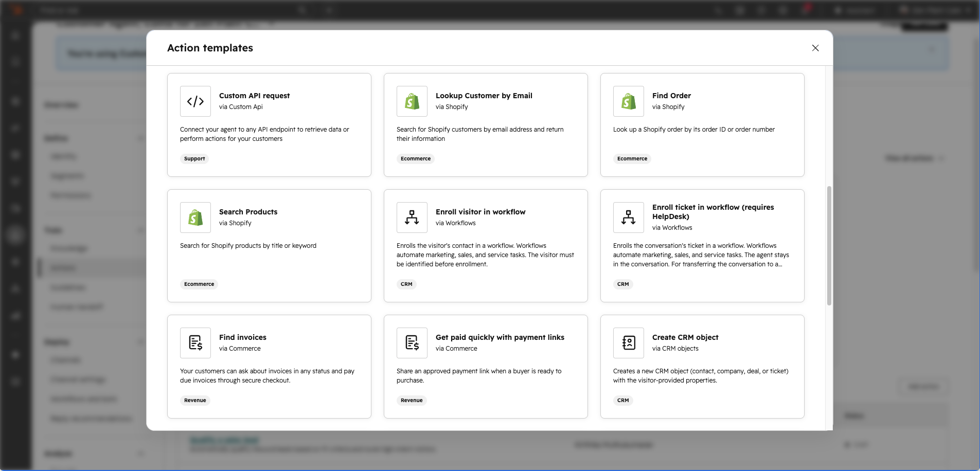Viewport: 980px width, 471px height.
Task: Click the Ecommerce tag on Lookup Customer by Email
Action: 416,159
